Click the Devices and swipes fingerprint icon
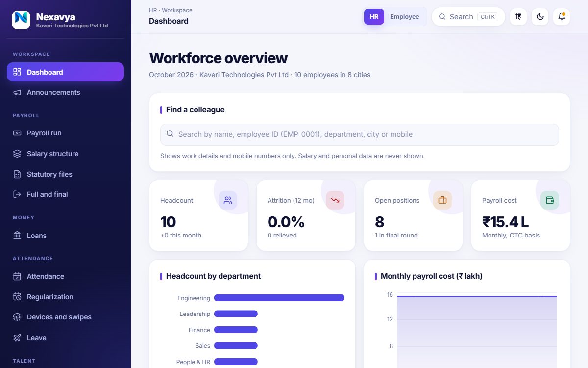This screenshot has width=588, height=368. point(17,317)
